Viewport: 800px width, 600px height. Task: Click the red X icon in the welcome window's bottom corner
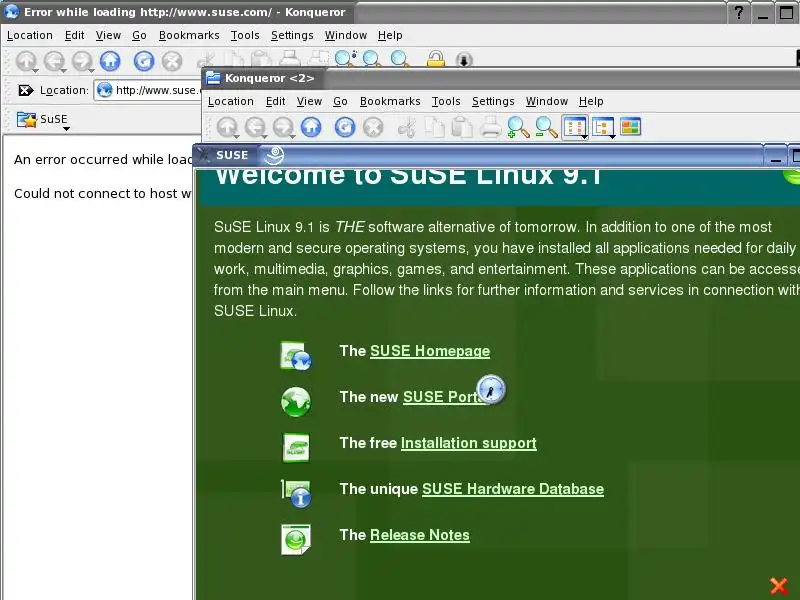click(x=779, y=587)
